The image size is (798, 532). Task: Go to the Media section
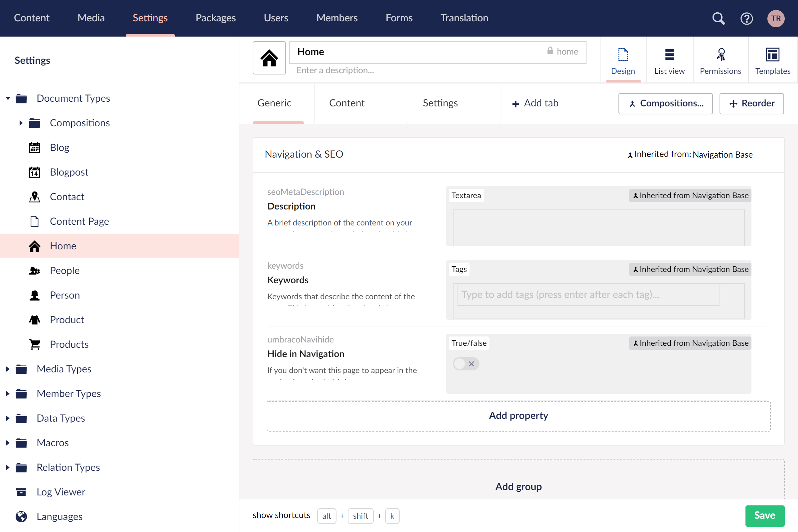(x=91, y=18)
